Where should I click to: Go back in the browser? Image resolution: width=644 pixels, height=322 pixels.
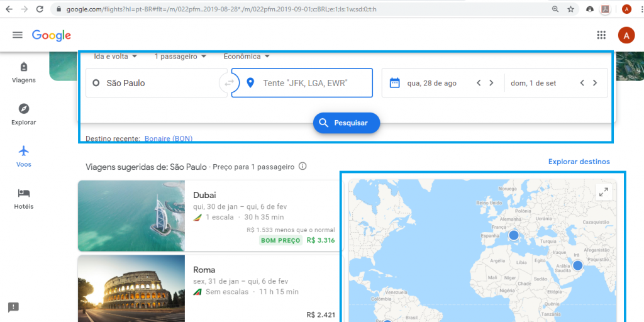[9, 9]
